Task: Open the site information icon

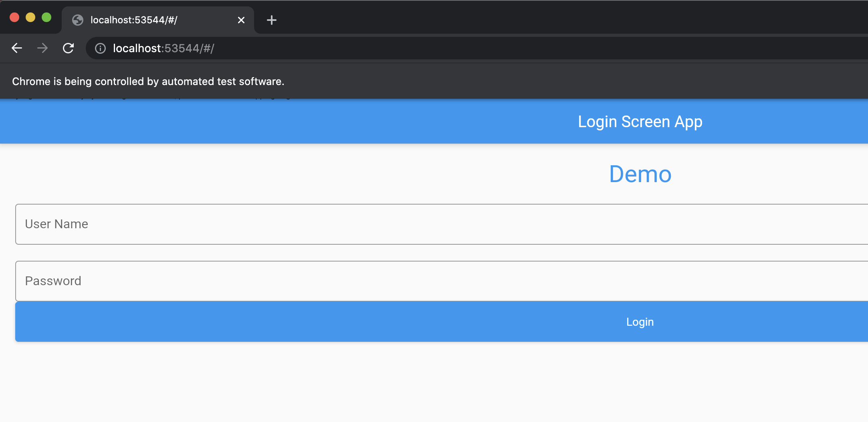Action: coord(100,49)
